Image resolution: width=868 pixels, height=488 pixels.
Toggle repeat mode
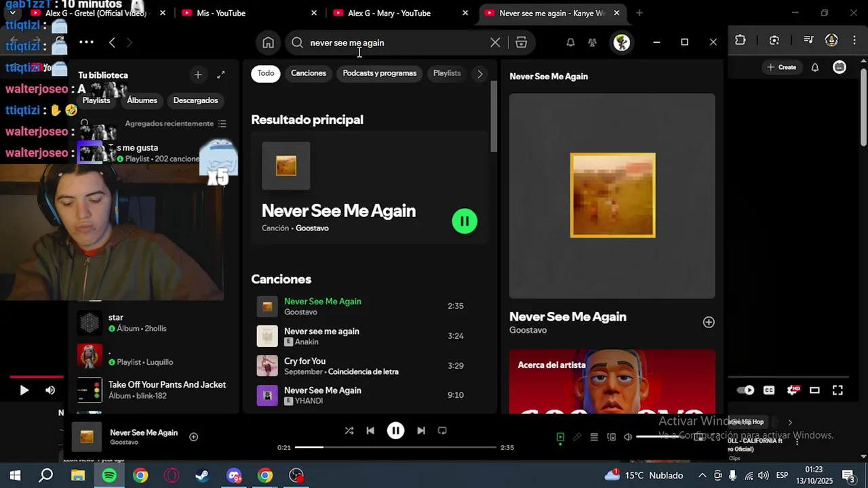[442, 430]
